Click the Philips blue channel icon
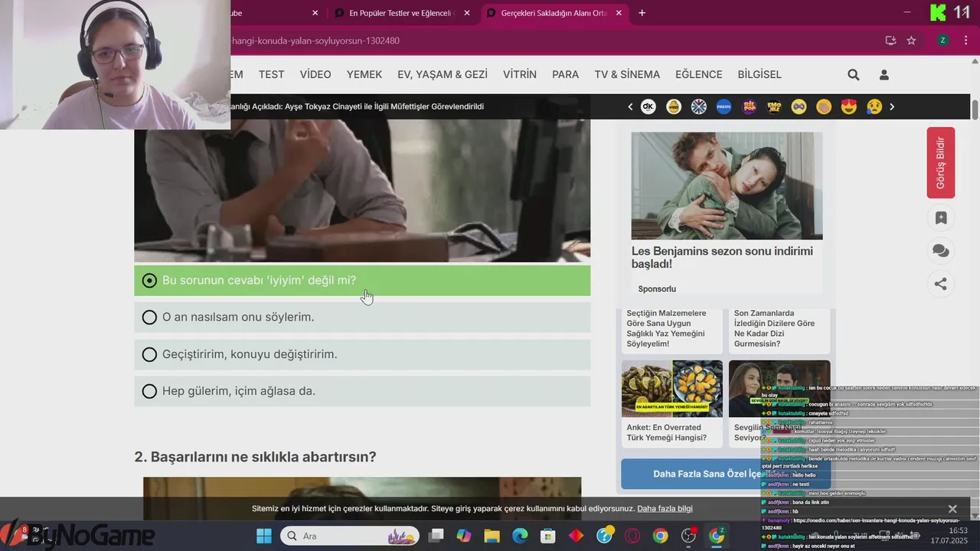Viewport: 980px width, 551px height. pos(724,107)
